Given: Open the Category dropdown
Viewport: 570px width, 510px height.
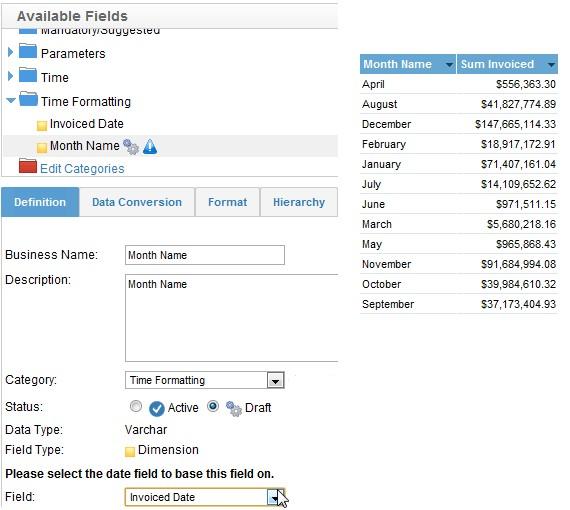Looking at the screenshot, I should (276, 381).
